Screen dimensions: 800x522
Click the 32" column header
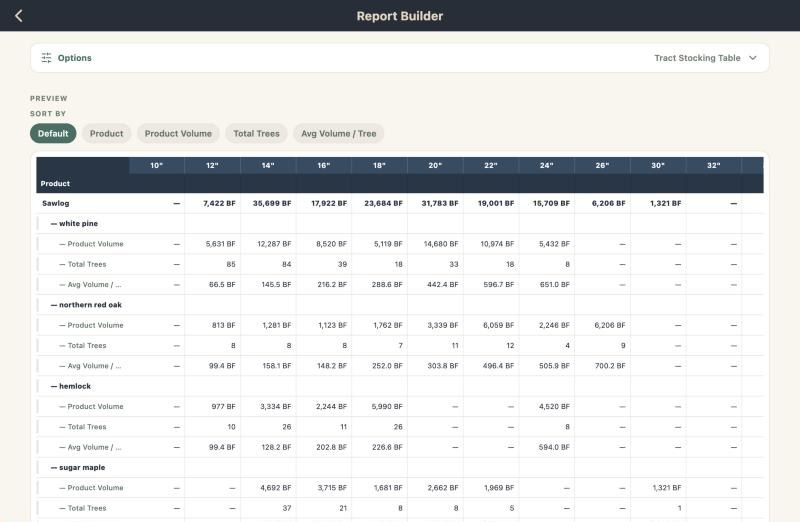pyautogui.click(x=714, y=165)
